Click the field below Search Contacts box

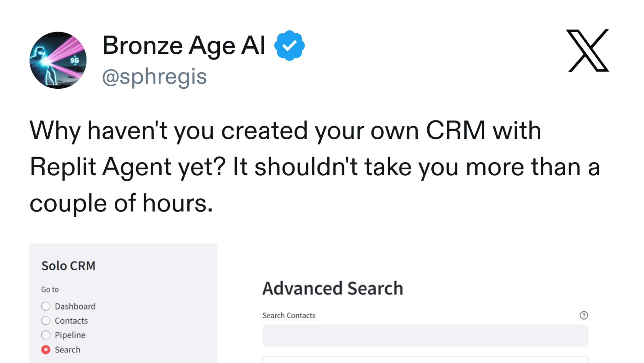pos(425,359)
